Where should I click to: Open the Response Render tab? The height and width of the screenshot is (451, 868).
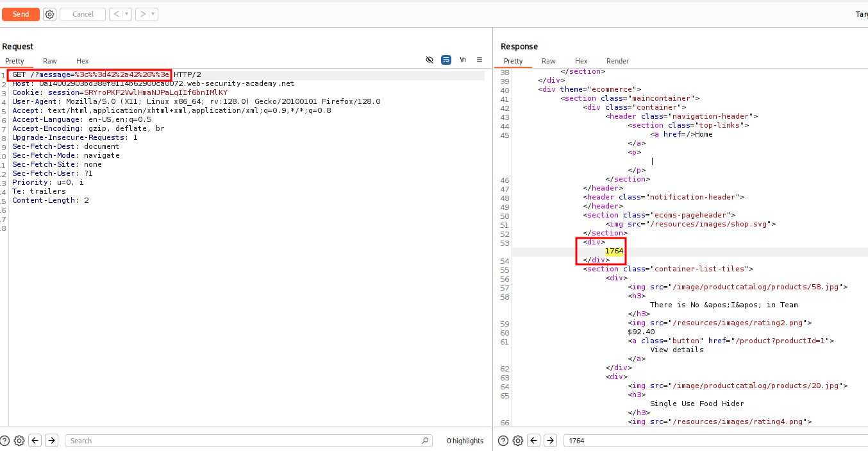click(x=618, y=61)
